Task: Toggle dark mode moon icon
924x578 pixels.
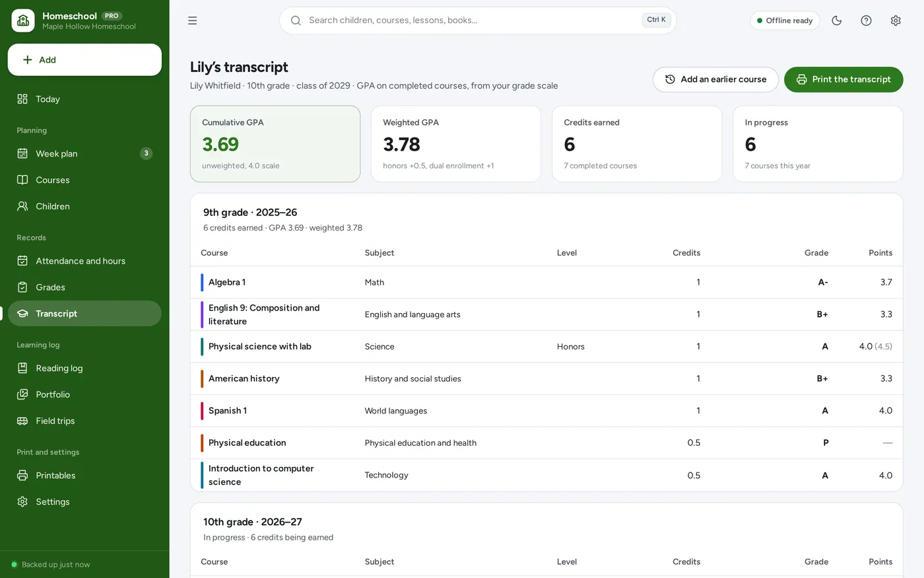Action: tap(837, 20)
